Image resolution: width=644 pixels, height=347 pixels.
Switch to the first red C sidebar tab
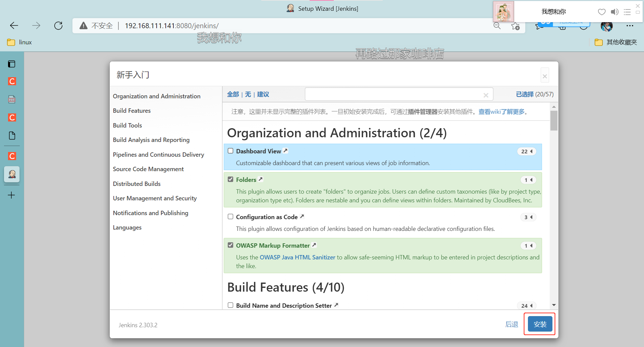[12, 81]
